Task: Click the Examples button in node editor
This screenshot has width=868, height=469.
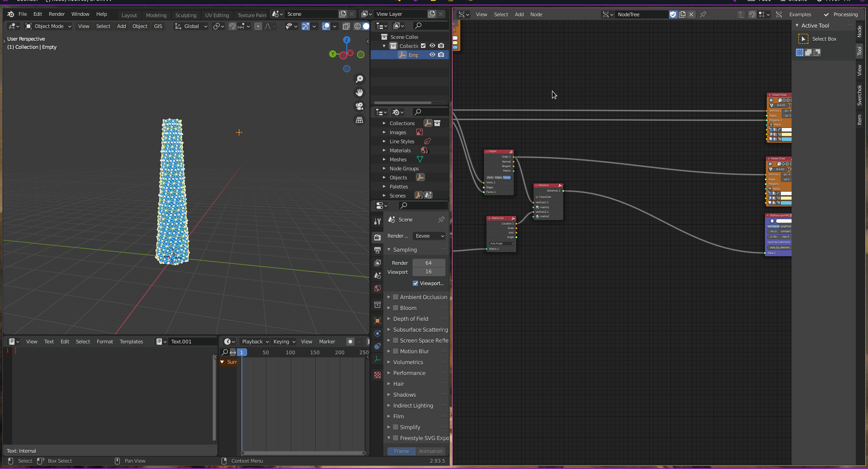Action: [800, 14]
